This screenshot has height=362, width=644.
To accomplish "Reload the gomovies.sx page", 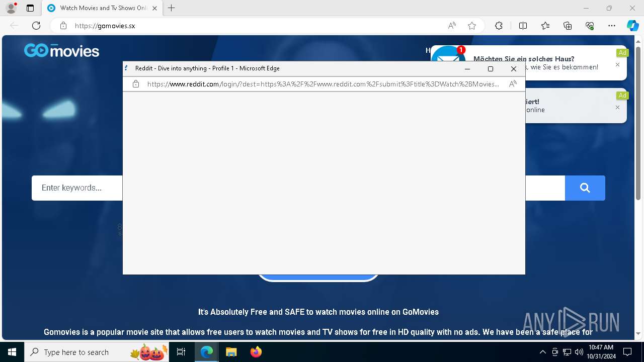I will [36, 26].
